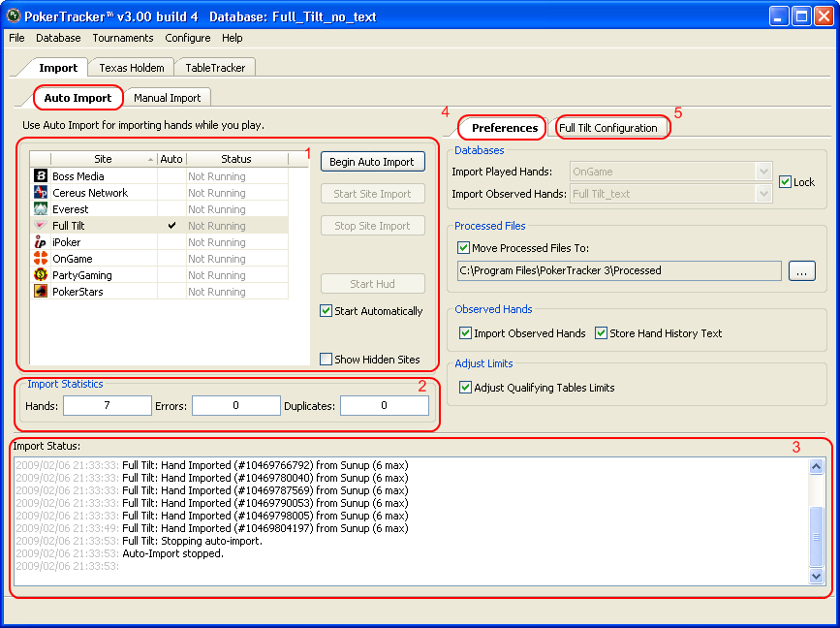Screen dimensions: 840x628
Task: Click the OnGame site icon
Action: point(41,258)
